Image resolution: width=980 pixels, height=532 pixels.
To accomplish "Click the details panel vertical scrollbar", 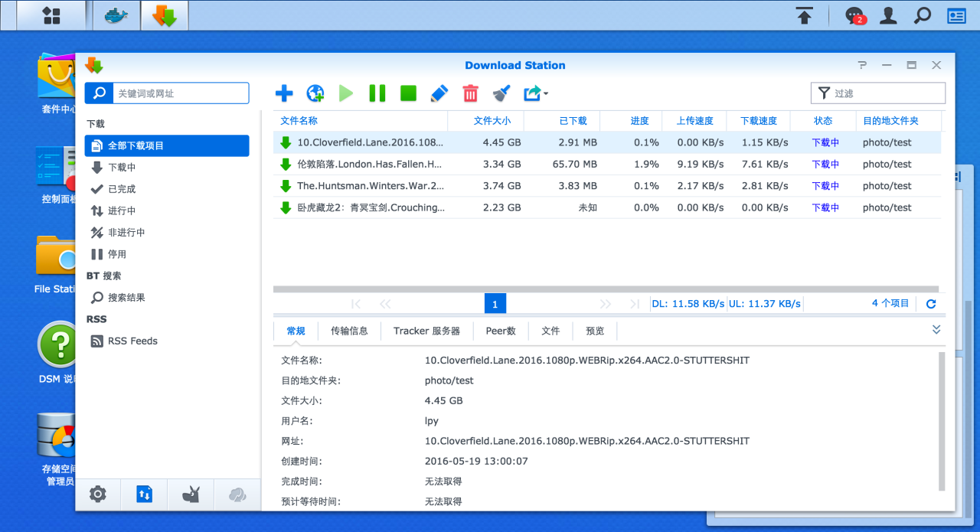I will coord(942,421).
